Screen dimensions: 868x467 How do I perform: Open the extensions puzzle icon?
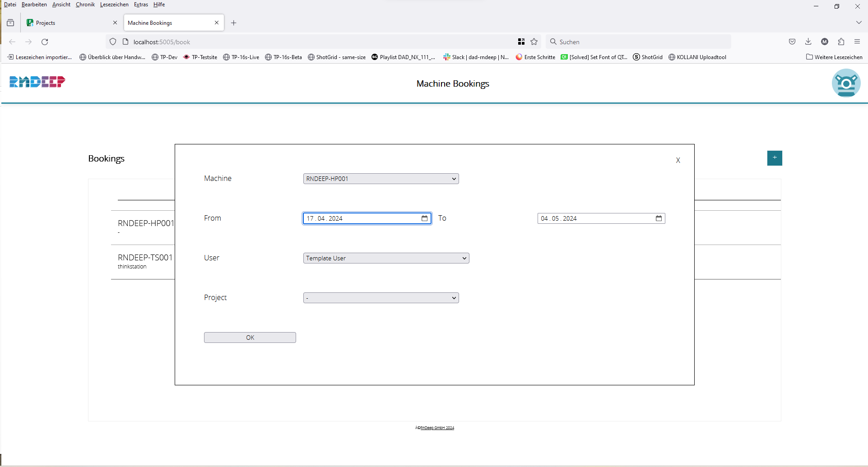click(841, 42)
